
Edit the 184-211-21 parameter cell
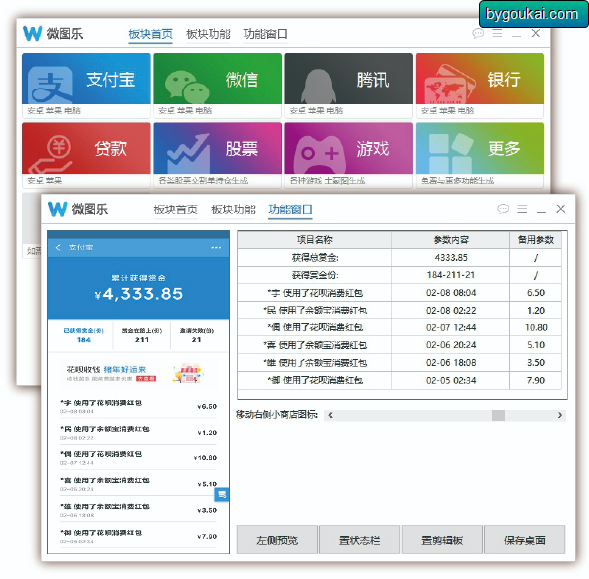click(451, 275)
